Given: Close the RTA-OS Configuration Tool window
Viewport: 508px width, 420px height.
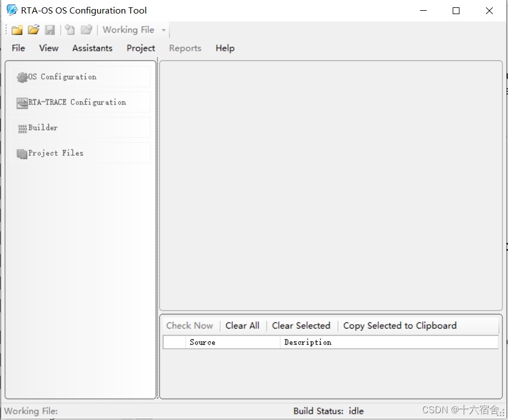Looking at the screenshot, I should point(489,11).
